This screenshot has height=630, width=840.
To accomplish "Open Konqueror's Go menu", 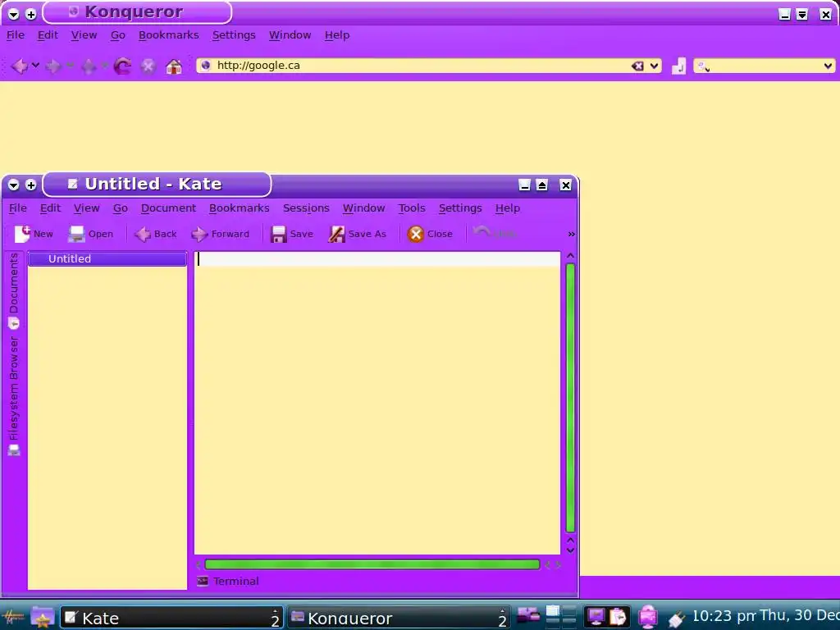I will [118, 34].
